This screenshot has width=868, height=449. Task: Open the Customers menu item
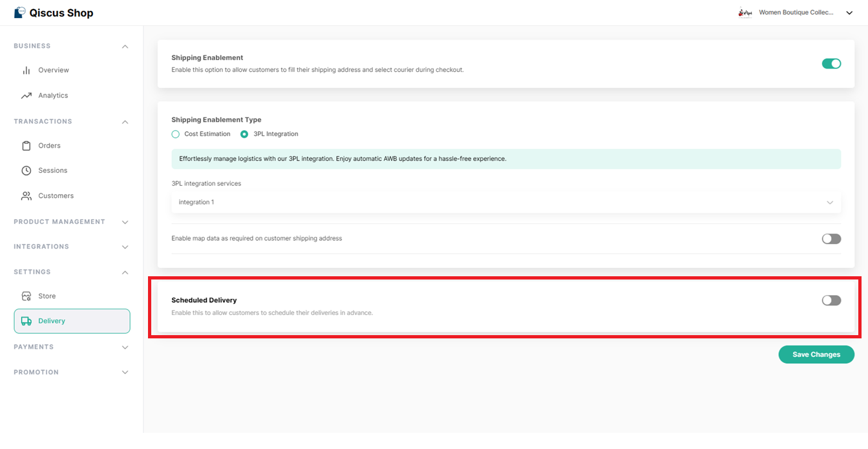tap(56, 196)
